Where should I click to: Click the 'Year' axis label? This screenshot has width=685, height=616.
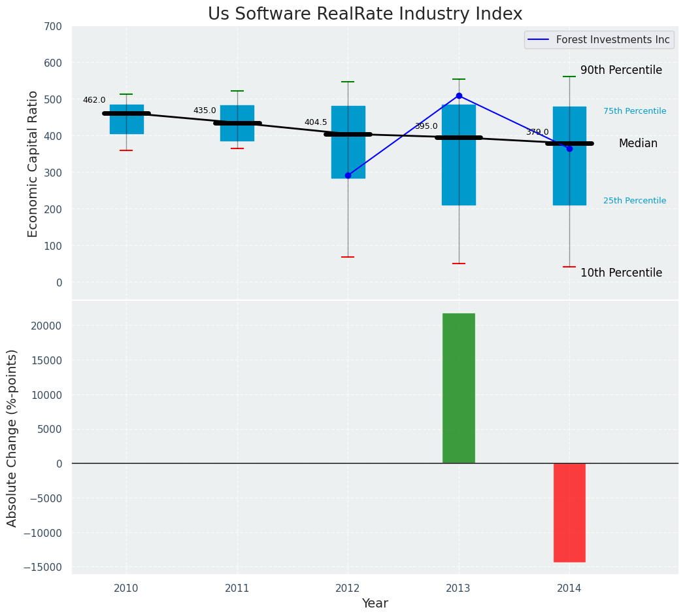click(375, 604)
